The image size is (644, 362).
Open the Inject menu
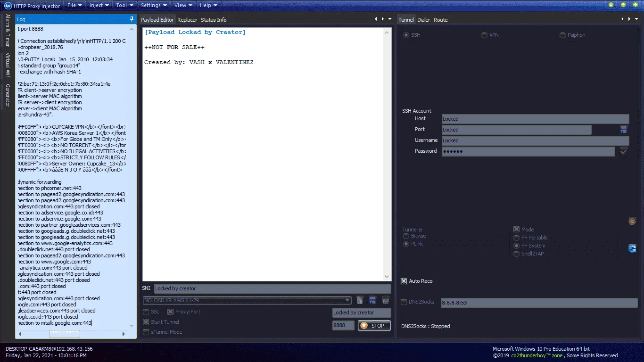pyautogui.click(x=99, y=5)
